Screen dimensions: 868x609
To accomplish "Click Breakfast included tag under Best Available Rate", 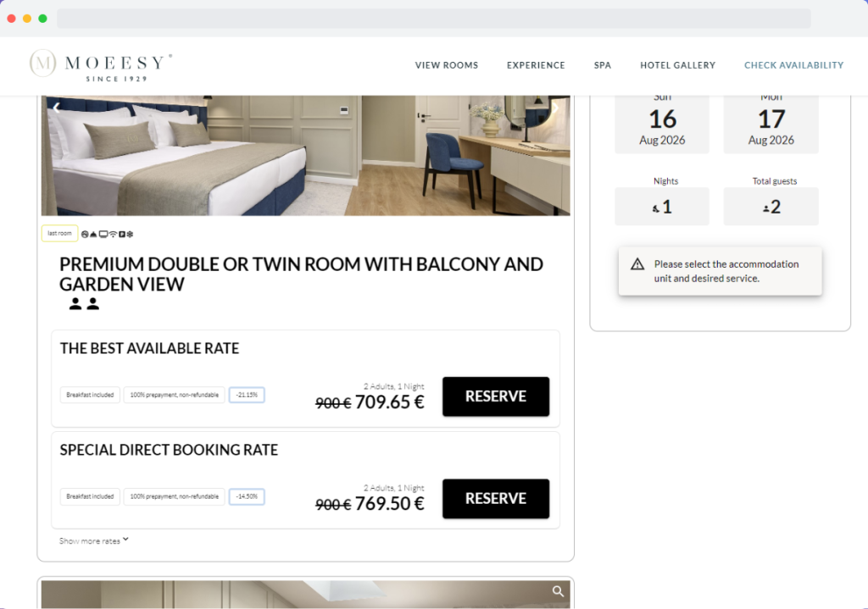I will point(90,395).
